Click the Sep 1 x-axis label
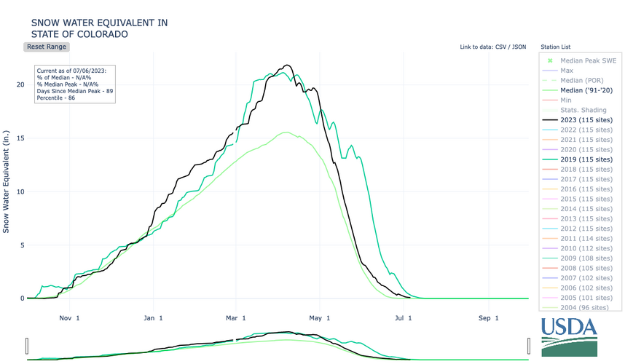This screenshot has height=364, width=625. pyautogui.click(x=488, y=318)
